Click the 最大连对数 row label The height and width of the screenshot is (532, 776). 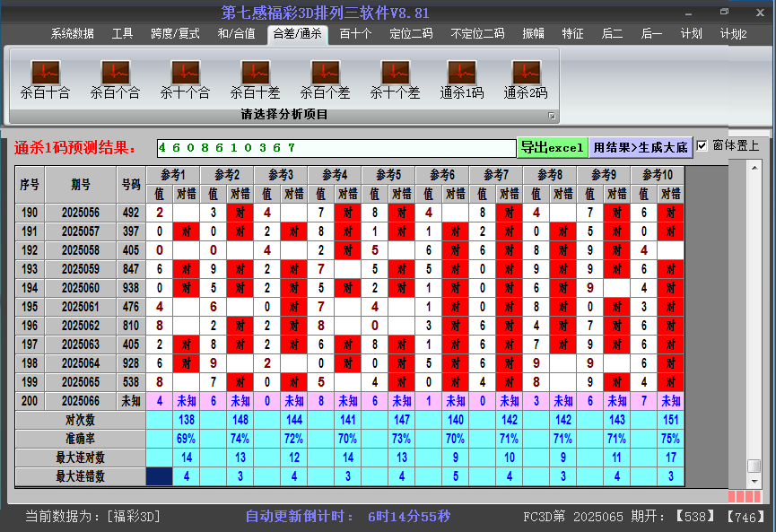(80, 458)
